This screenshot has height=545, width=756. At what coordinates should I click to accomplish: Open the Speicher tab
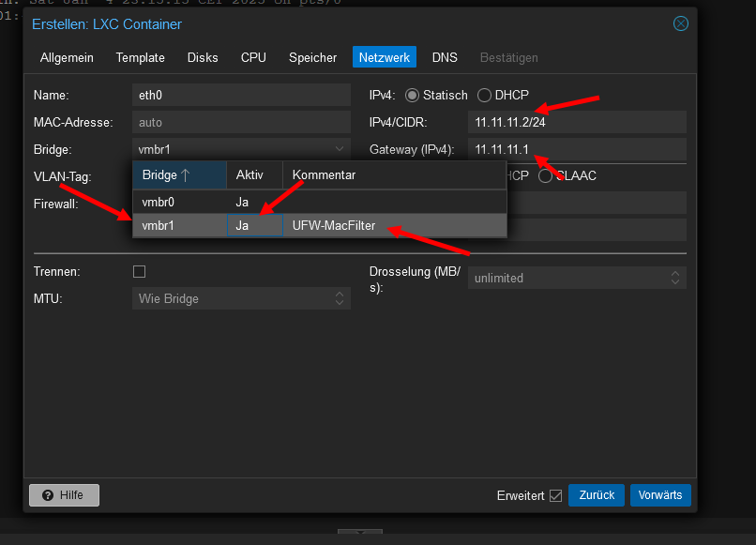point(312,58)
